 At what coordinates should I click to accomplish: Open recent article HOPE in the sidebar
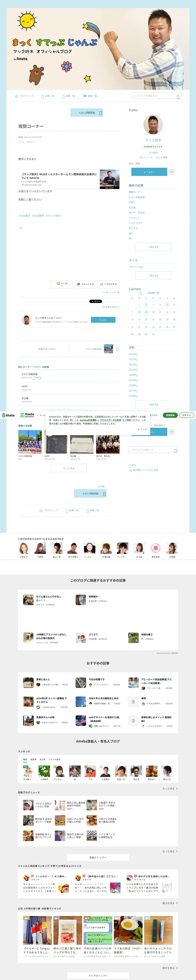click(x=132, y=202)
